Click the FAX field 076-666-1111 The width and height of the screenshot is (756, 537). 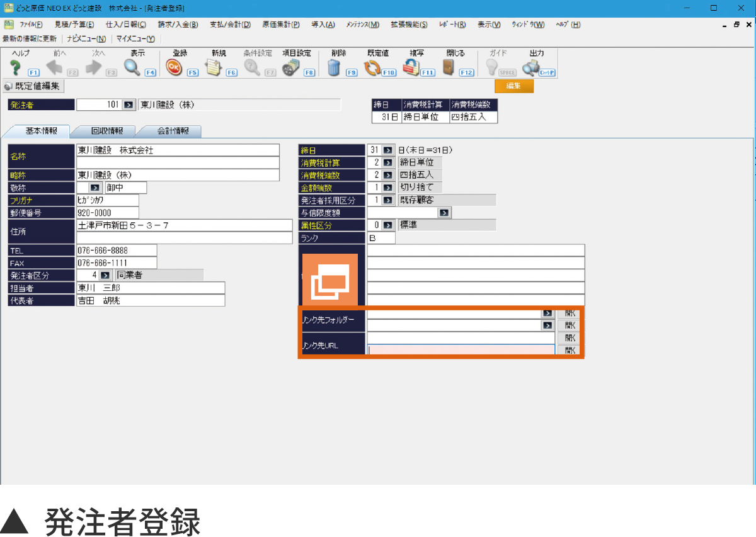[x=117, y=263]
